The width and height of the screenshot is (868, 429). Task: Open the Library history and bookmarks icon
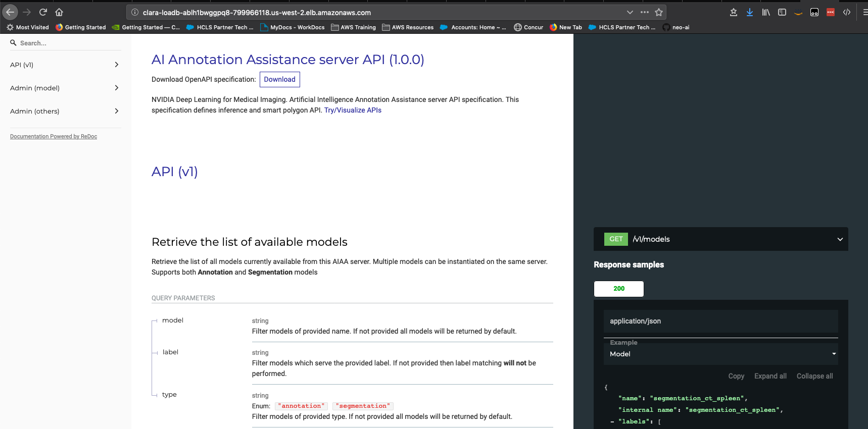766,12
